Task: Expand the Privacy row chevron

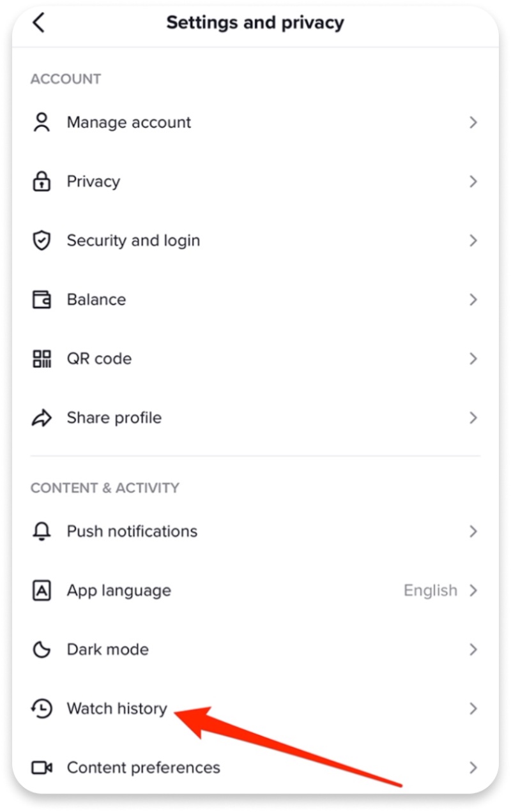Action: 473,181
